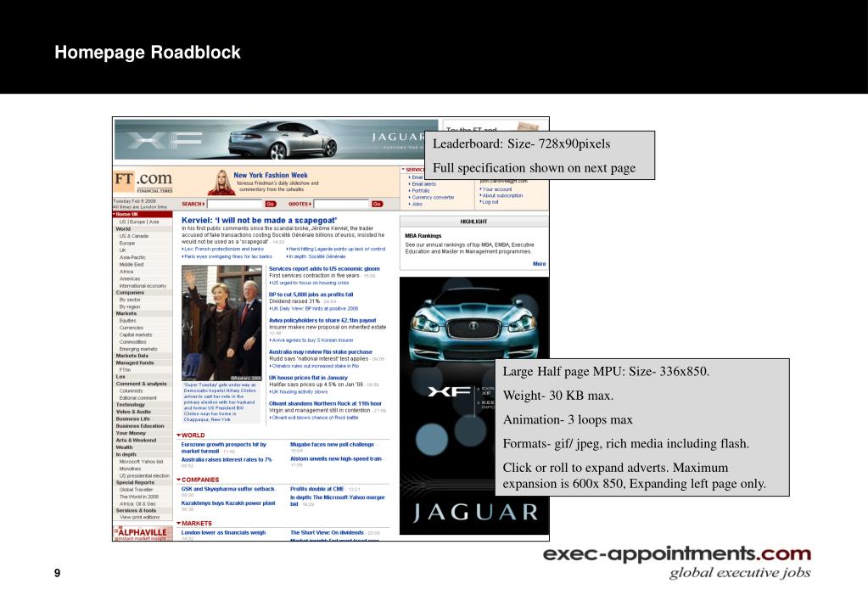Open Video & Audio in left navigation
The width and height of the screenshot is (868, 601).
coord(133,412)
